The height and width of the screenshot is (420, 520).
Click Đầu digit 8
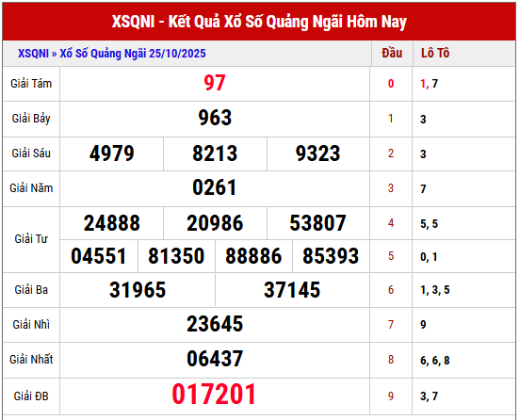tap(391, 360)
